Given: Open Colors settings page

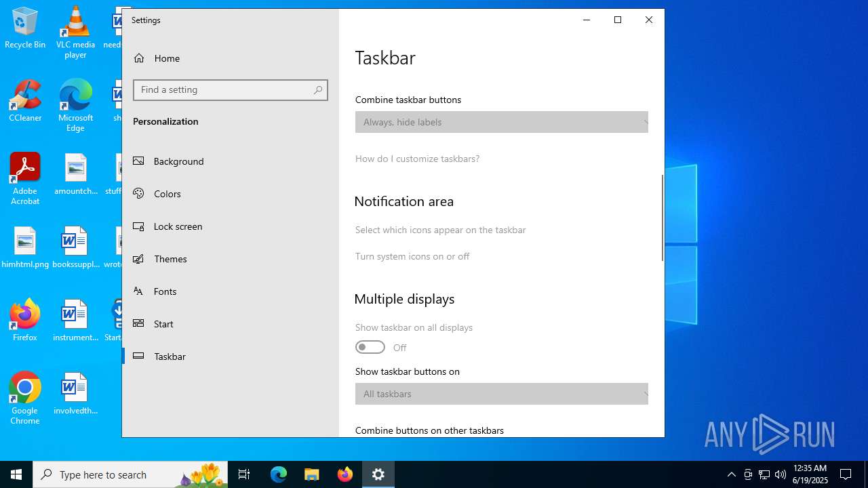Looking at the screenshot, I should click(x=231, y=194).
